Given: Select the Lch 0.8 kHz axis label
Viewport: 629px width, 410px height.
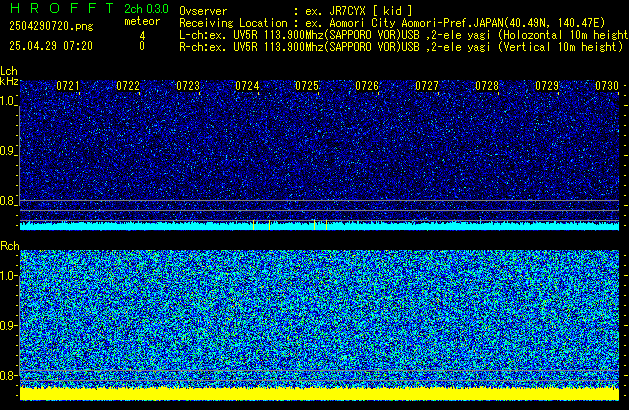Looking at the screenshot, I should tap(7, 201).
